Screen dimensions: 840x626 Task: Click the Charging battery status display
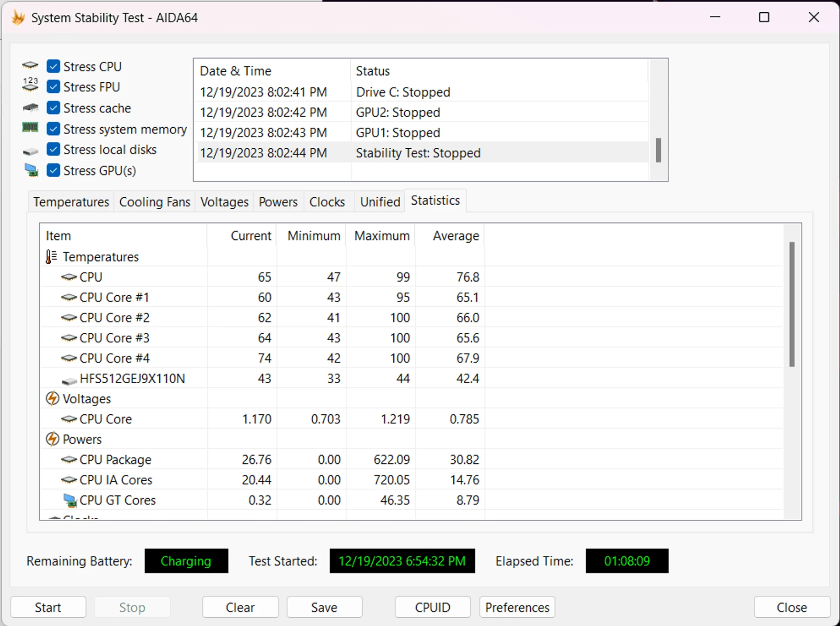[186, 561]
